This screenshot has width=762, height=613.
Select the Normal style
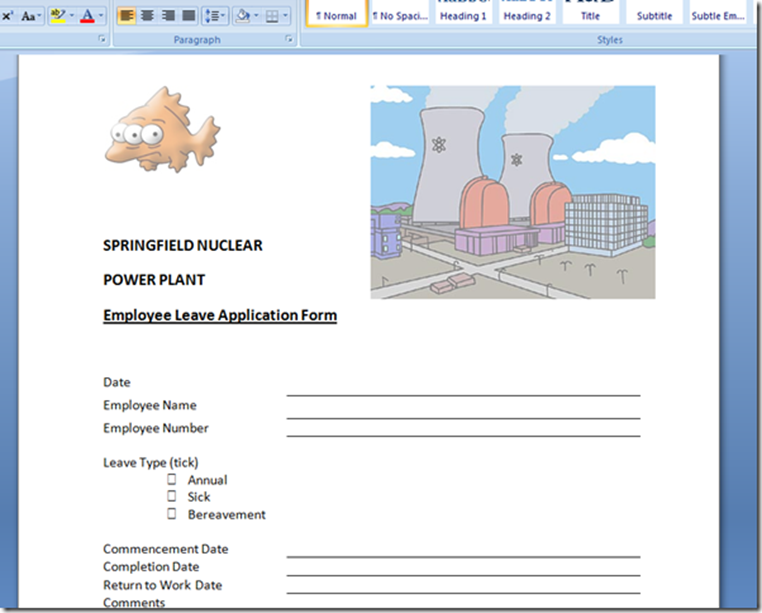click(x=337, y=14)
